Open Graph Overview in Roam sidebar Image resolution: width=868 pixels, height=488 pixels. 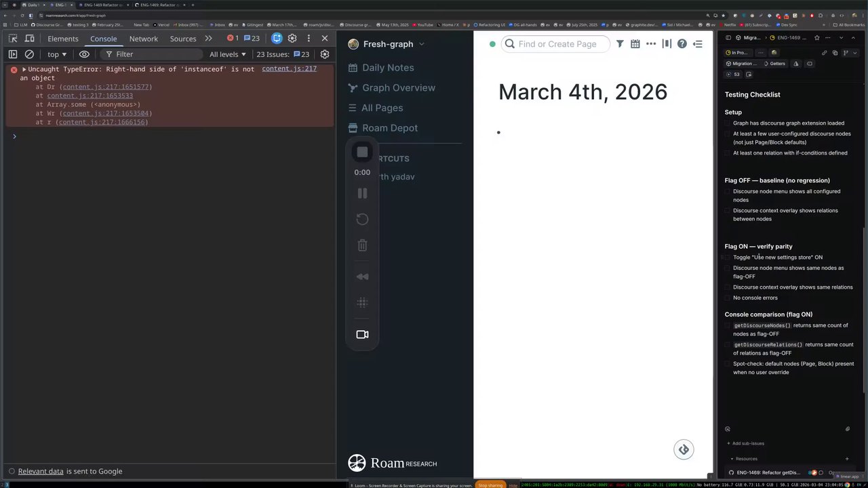392,87
